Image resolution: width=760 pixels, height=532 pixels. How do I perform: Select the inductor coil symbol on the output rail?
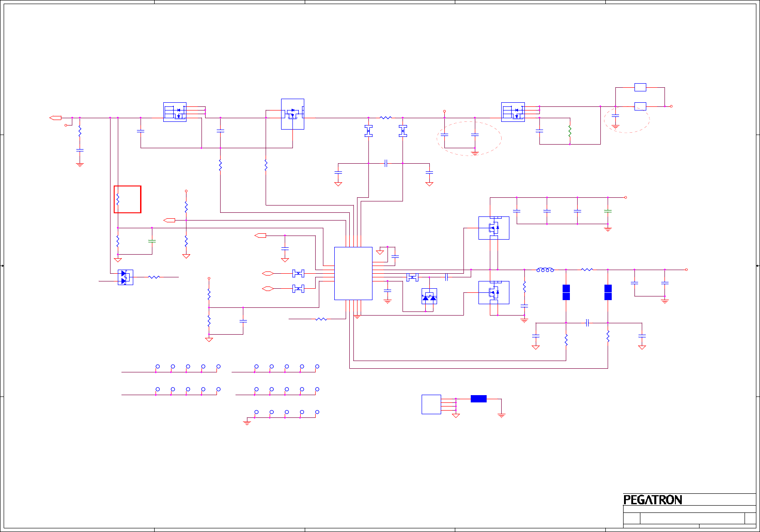pyautogui.click(x=545, y=270)
